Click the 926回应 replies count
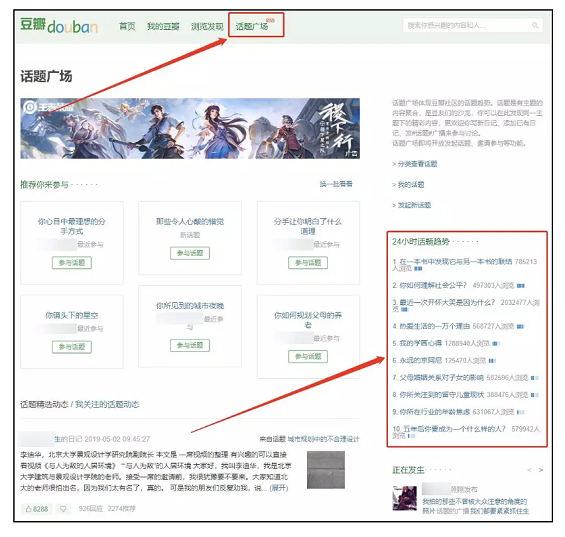565x537 pixels. (x=91, y=509)
